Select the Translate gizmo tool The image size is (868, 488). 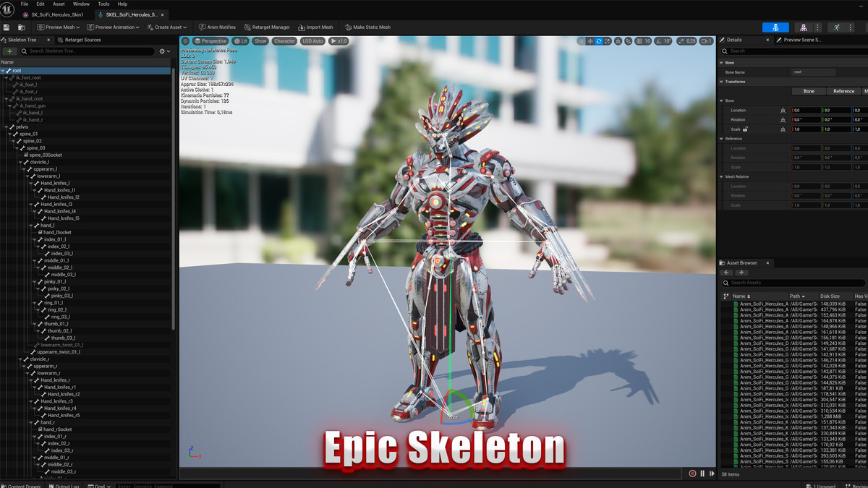click(590, 41)
